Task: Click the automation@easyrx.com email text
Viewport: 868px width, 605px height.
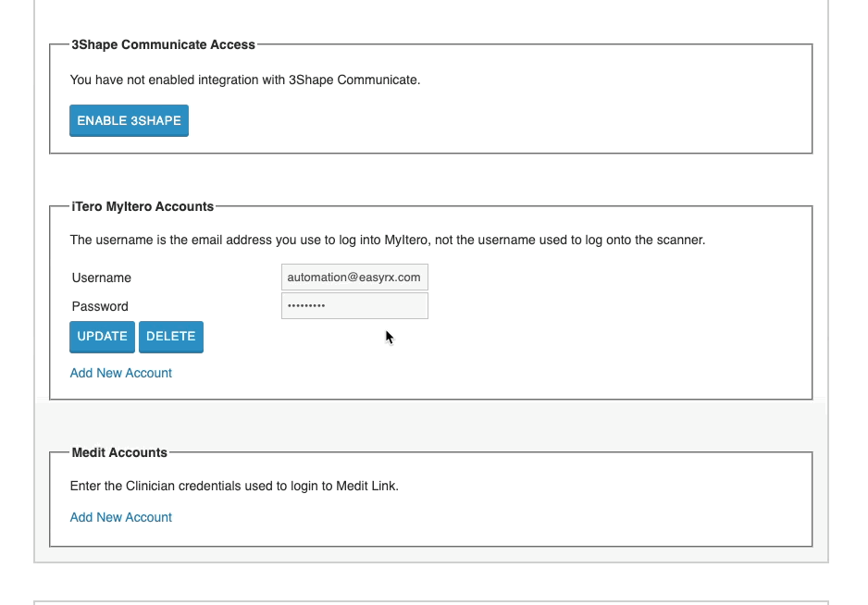Action: [353, 278]
